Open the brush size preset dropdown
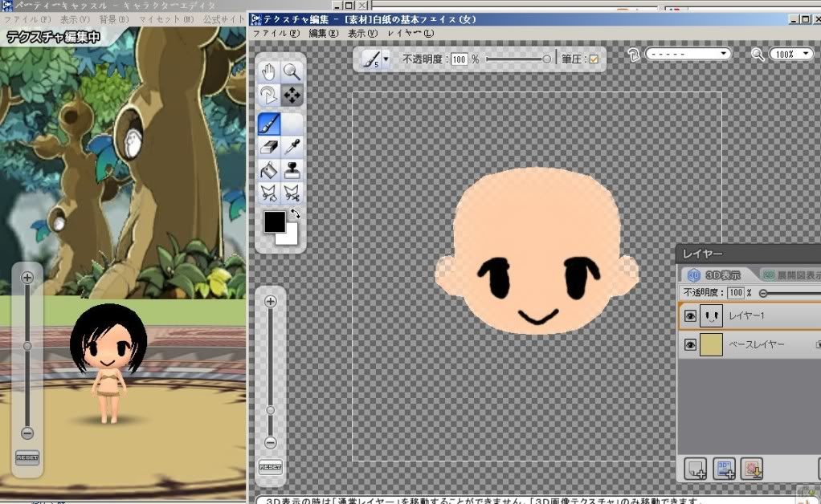The image size is (821, 504). click(x=386, y=59)
